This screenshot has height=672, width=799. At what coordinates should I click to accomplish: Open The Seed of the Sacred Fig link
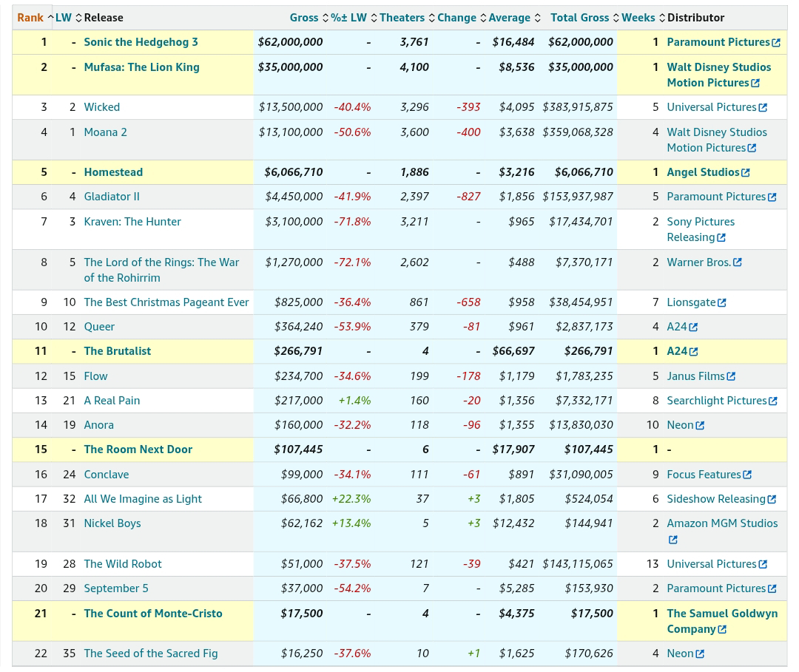151,654
